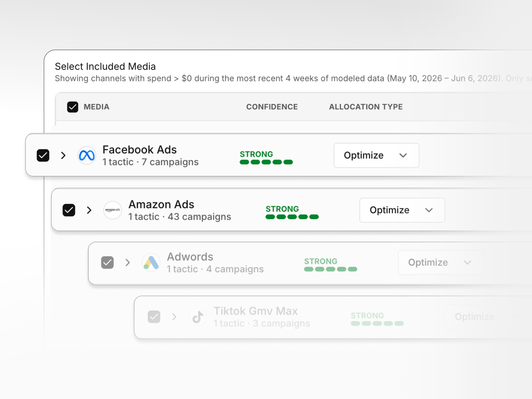532x399 pixels.
Task: Click '1 tactic · 7 campaigns' text
Action: tap(151, 162)
